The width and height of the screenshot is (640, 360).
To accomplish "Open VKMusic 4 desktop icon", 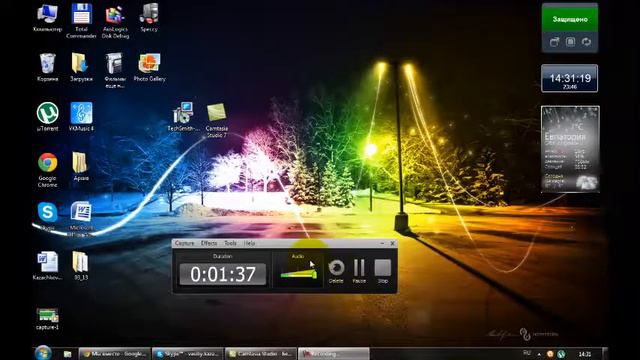I will click(x=81, y=117).
